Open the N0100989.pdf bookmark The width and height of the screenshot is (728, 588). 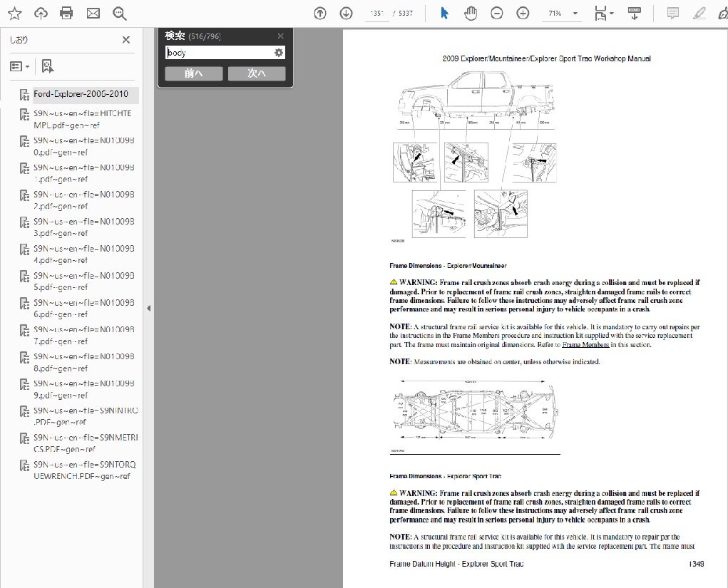tap(84, 389)
